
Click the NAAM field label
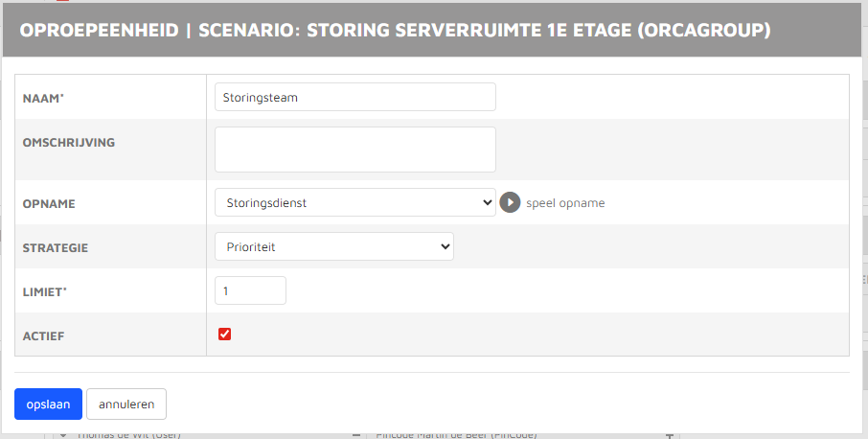(49, 98)
